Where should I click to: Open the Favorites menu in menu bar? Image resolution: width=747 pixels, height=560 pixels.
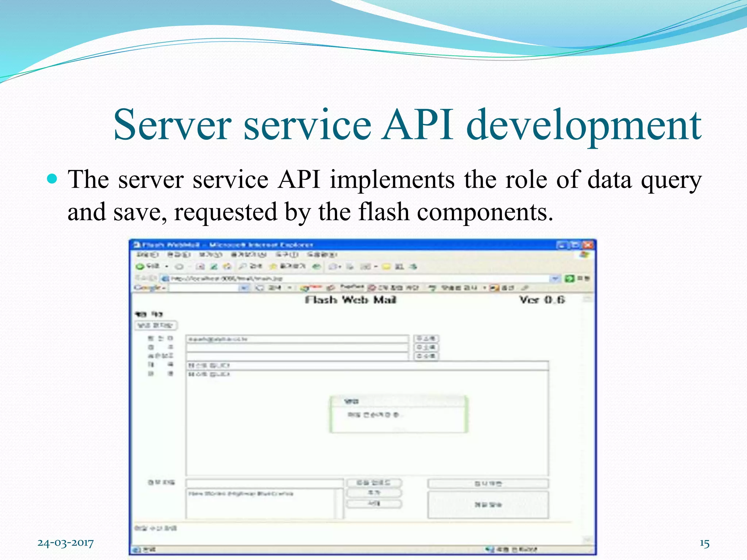pyautogui.click(x=248, y=254)
